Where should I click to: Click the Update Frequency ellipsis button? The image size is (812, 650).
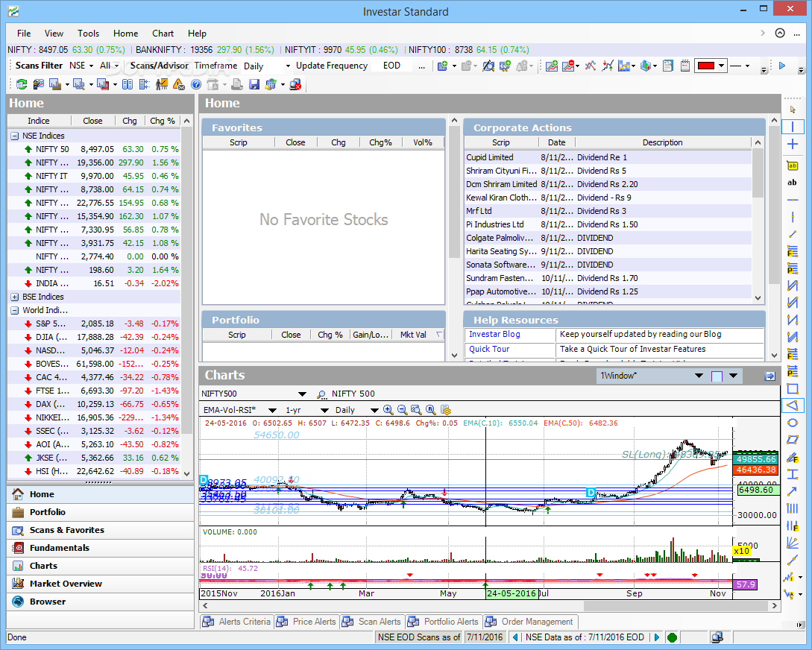421,66
